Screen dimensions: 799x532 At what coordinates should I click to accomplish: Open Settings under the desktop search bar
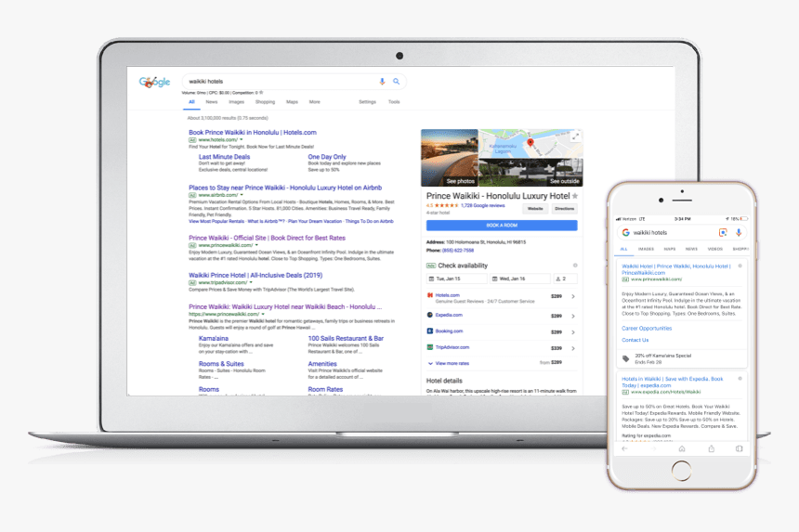tap(367, 102)
